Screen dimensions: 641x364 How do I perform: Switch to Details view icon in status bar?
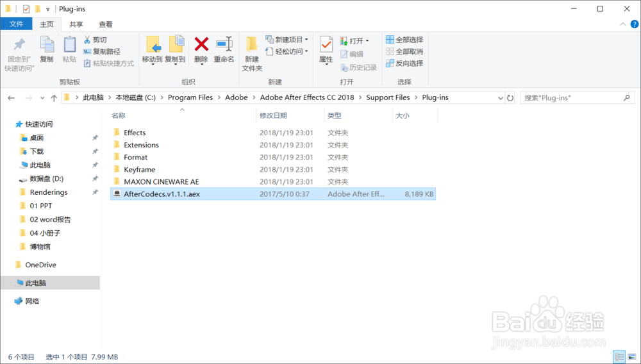[620, 357]
